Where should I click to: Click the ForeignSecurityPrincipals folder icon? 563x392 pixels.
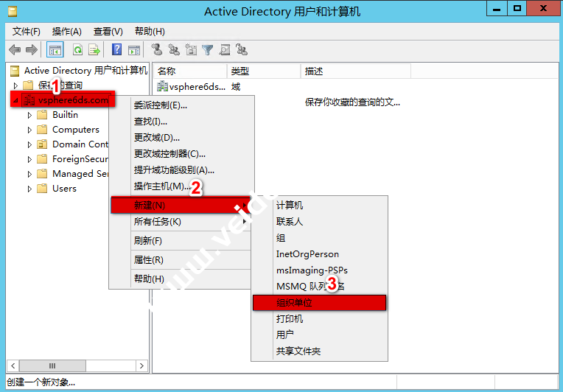pos(42,159)
